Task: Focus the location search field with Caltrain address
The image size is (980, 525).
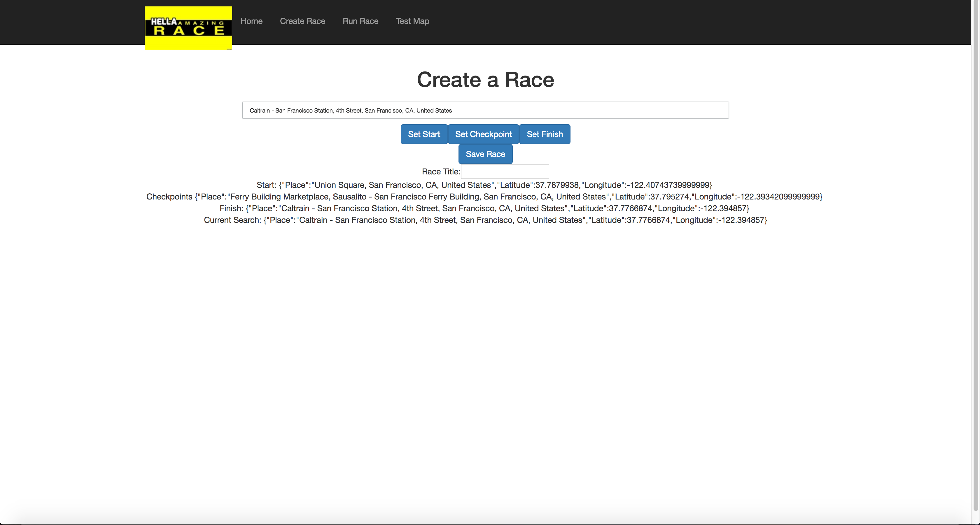Action: coord(485,110)
